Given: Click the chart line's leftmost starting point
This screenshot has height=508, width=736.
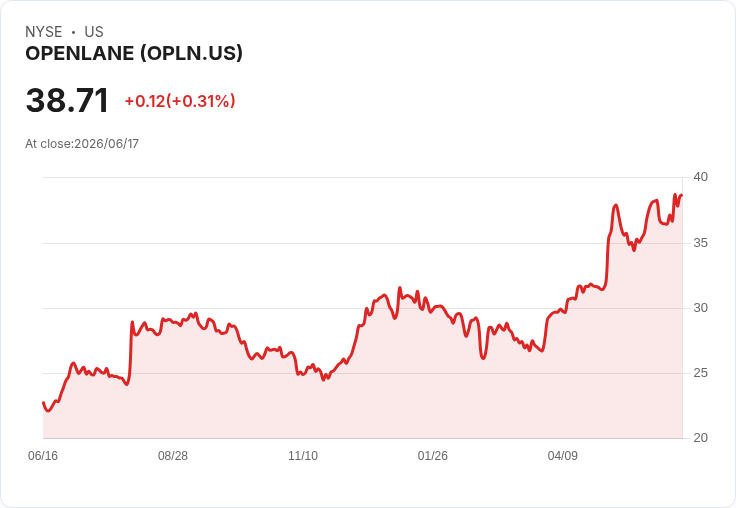Looking at the screenshot, I should 44,402.
